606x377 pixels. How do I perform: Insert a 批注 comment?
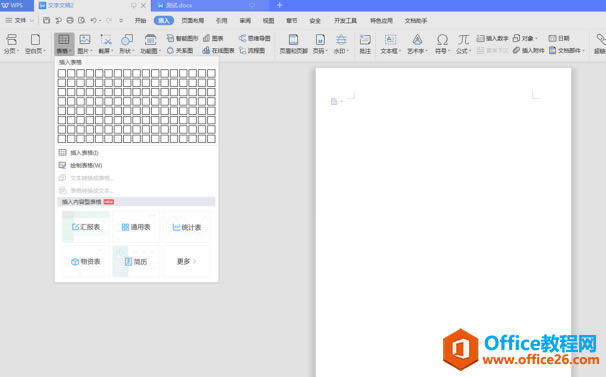pos(365,44)
